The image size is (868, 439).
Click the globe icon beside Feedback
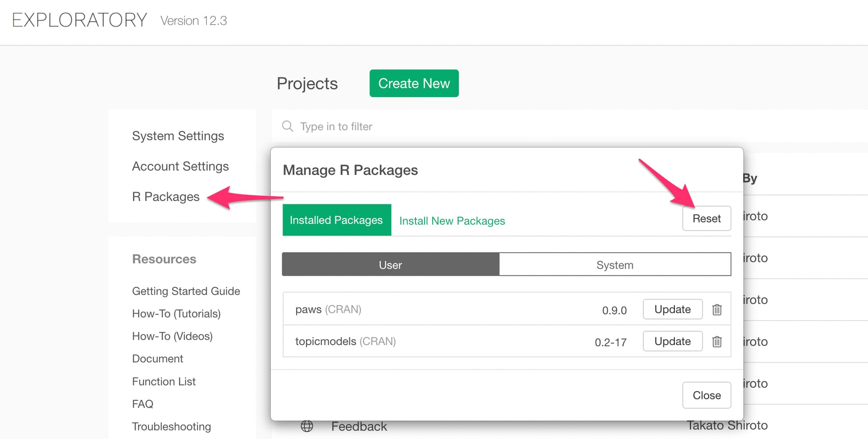307,426
